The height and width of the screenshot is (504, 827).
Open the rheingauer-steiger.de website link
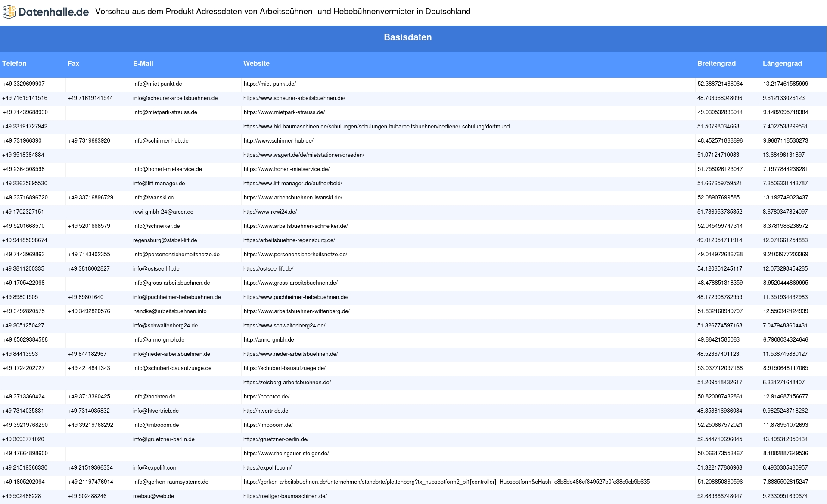286,454
